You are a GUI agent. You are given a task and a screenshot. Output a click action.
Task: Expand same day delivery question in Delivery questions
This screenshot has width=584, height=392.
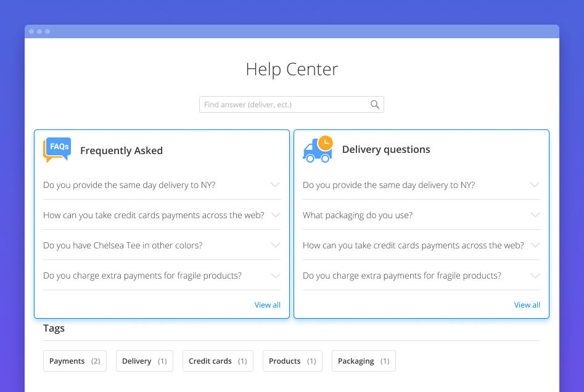pyautogui.click(x=535, y=185)
